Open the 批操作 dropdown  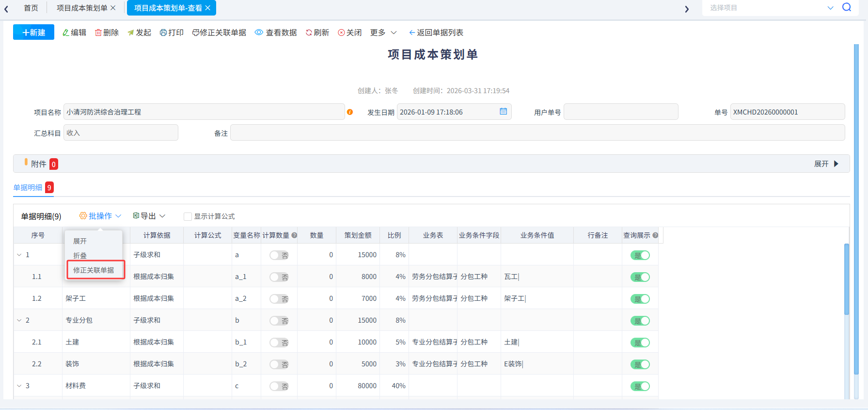pyautogui.click(x=100, y=216)
